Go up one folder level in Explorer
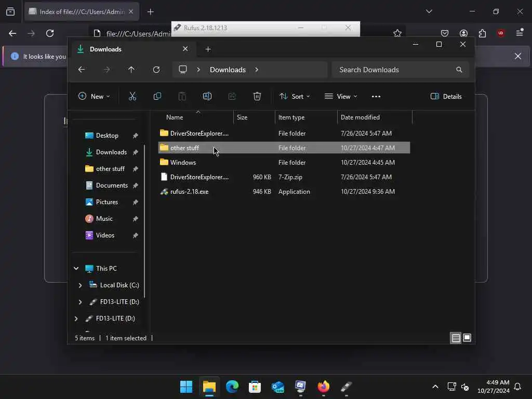Screen dimensions: 532x399 click(131, 70)
